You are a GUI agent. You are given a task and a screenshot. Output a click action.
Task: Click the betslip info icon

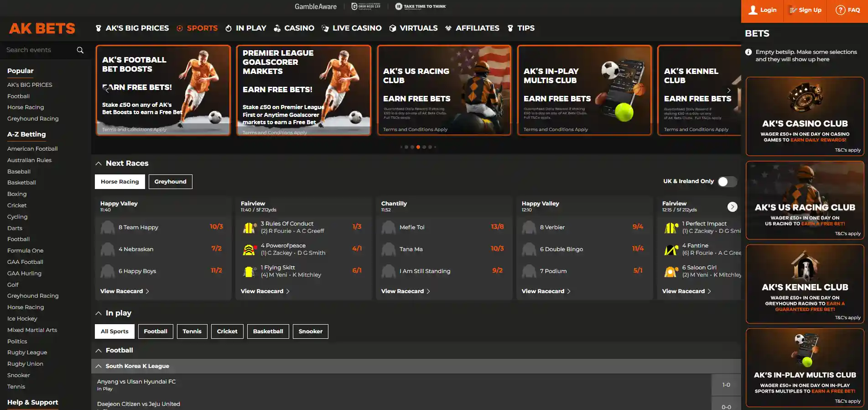(x=748, y=52)
